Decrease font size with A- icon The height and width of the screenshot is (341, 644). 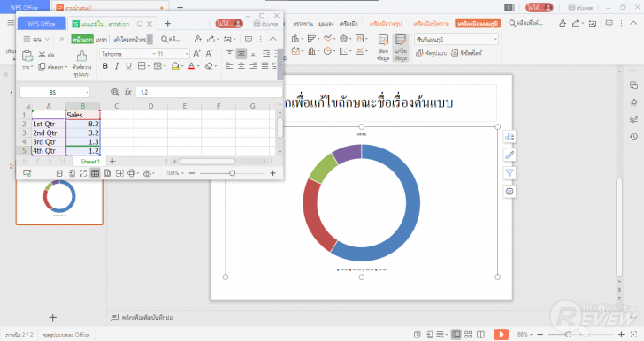point(209,54)
